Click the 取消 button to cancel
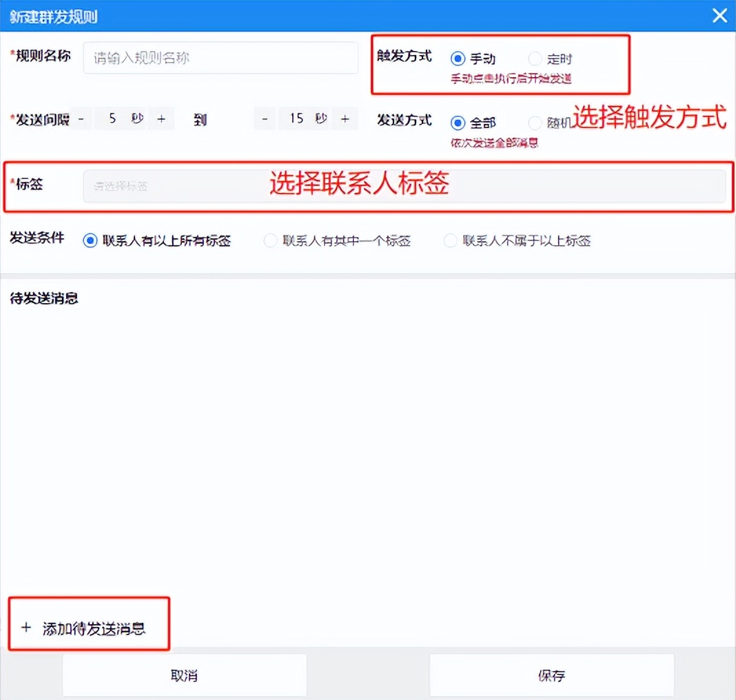Viewport: 736px width, 700px height. [184, 675]
